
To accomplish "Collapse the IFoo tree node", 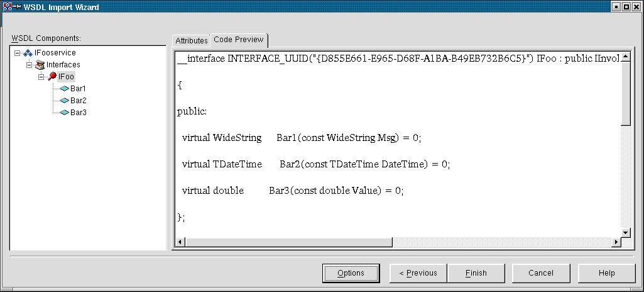I will pos(41,77).
